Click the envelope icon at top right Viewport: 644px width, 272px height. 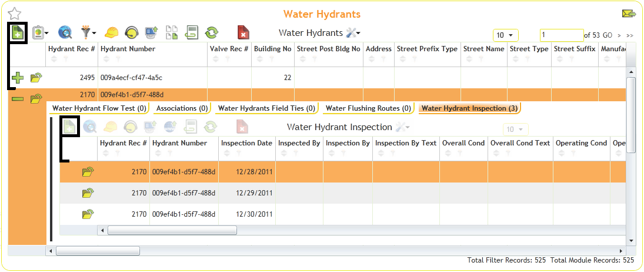tap(629, 14)
